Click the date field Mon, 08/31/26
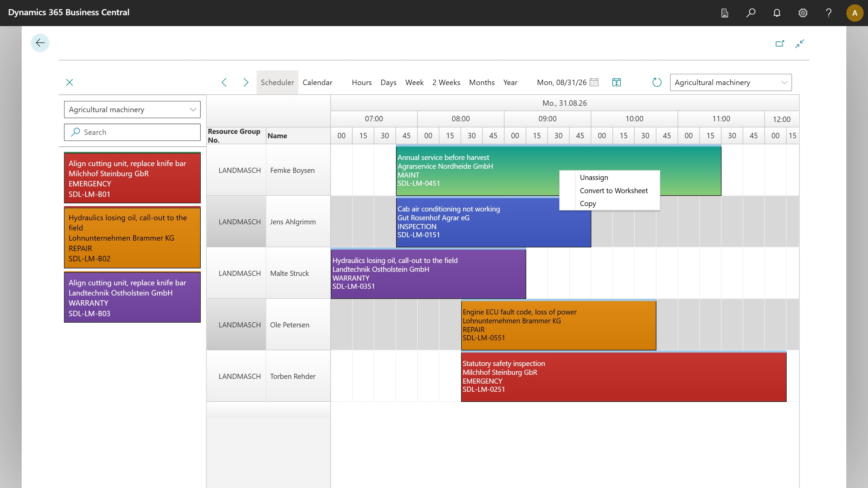This screenshot has height=488, width=868. click(x=561, y=82)
